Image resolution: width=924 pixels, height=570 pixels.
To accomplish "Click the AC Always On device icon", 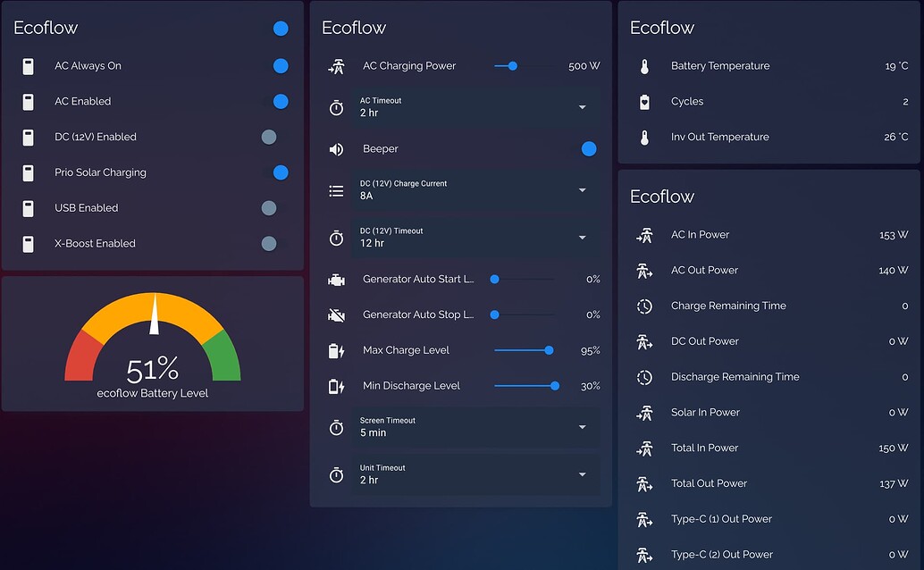I will (x=28, y=66).
